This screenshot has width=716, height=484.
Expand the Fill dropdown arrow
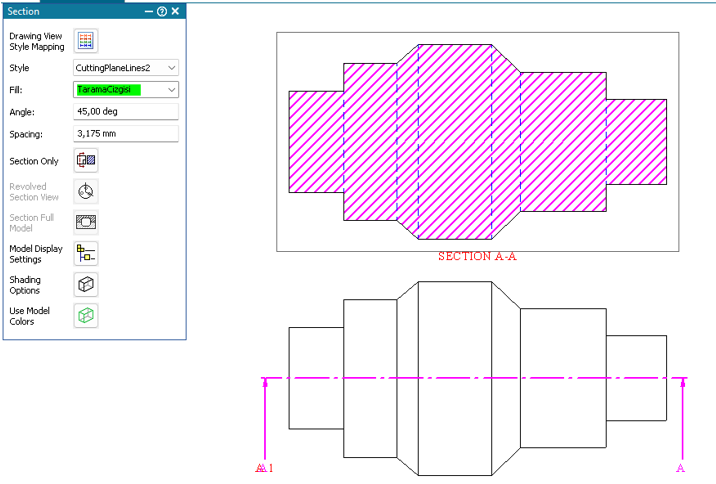coord(172,90)
